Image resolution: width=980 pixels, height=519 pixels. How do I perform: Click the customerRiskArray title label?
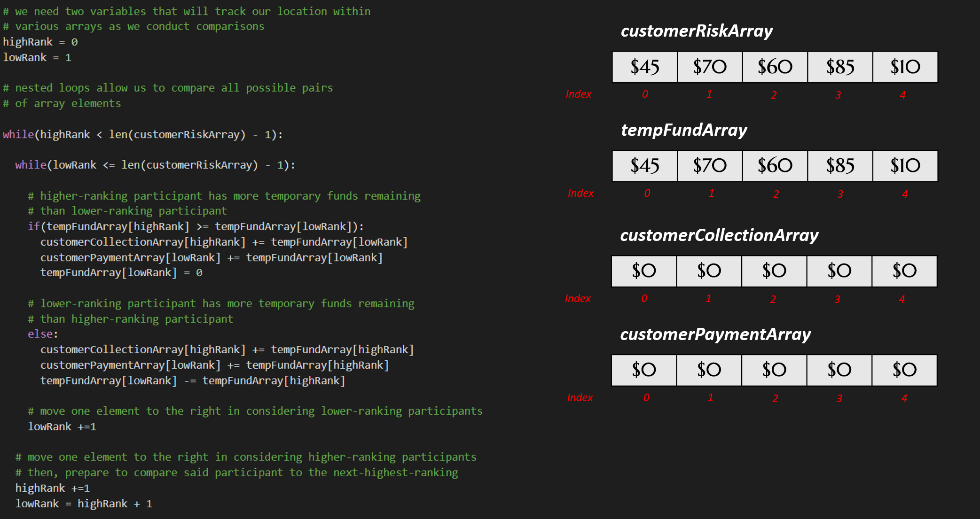tap(696, 31)
